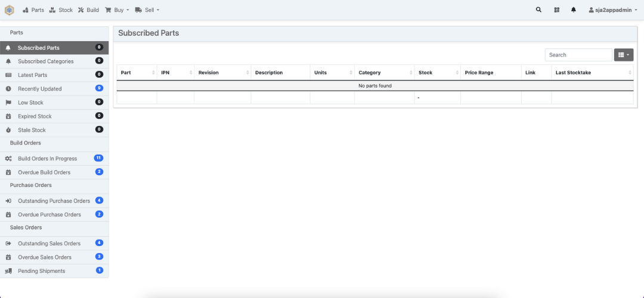
Task: Sort table by Part column header
Action: point(126,73)
